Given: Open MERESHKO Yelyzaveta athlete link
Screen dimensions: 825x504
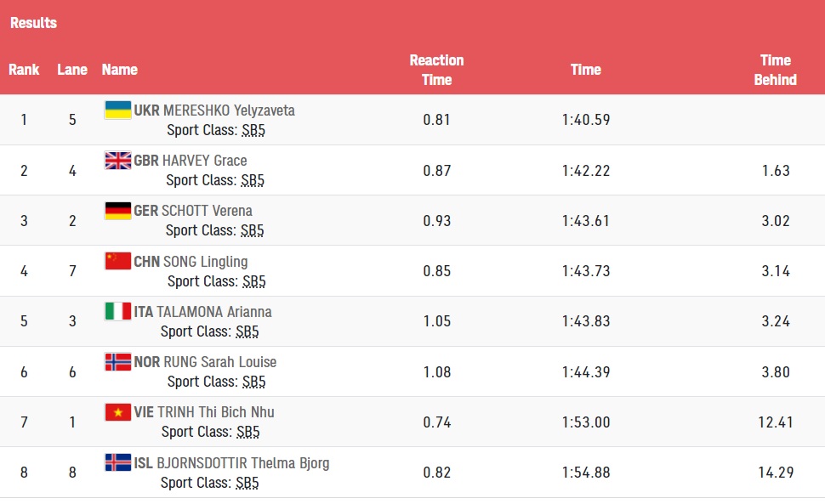Looking at the screenshot, I should coord(229,110).
